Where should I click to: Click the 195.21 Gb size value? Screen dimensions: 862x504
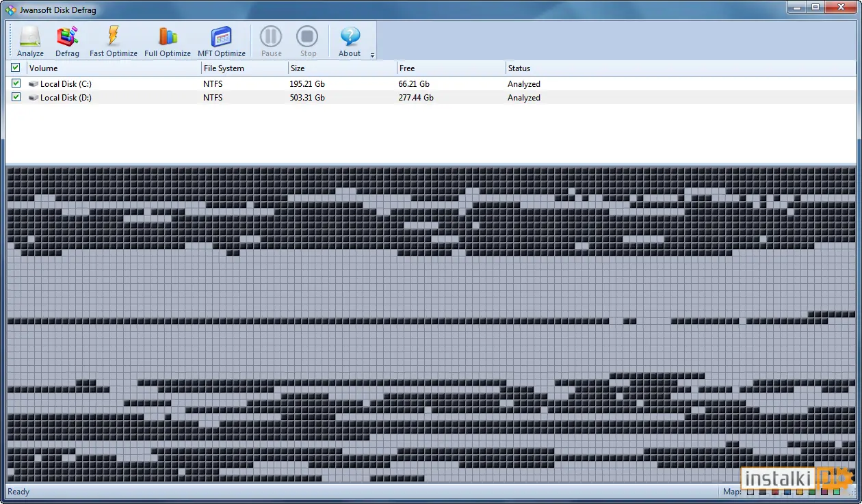(307, 84)
